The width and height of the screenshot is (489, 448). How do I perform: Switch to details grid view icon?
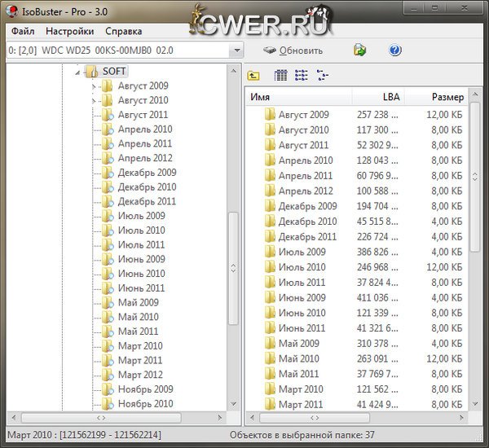point(281,76)
